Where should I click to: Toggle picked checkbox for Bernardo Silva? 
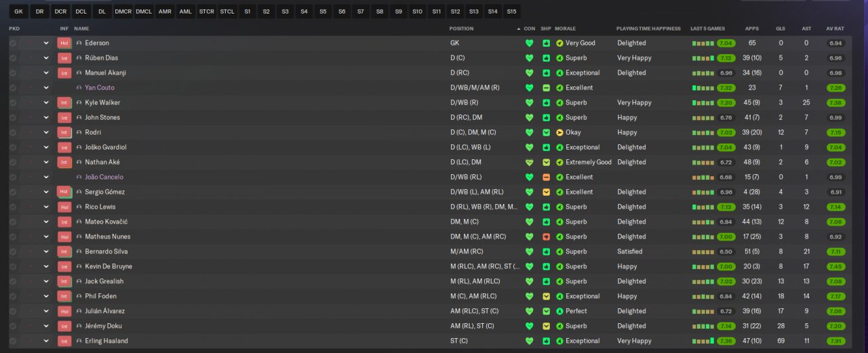coord(13,251)
